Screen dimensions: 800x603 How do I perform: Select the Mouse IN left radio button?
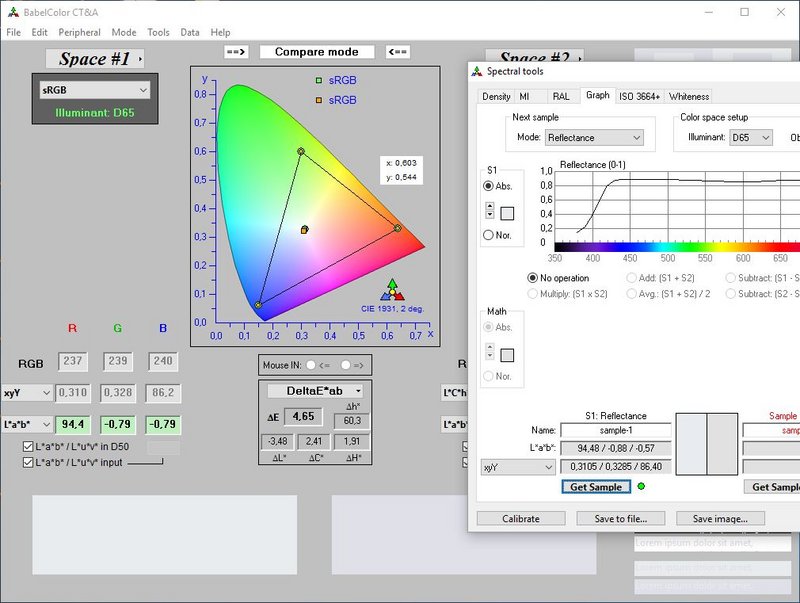311,365
